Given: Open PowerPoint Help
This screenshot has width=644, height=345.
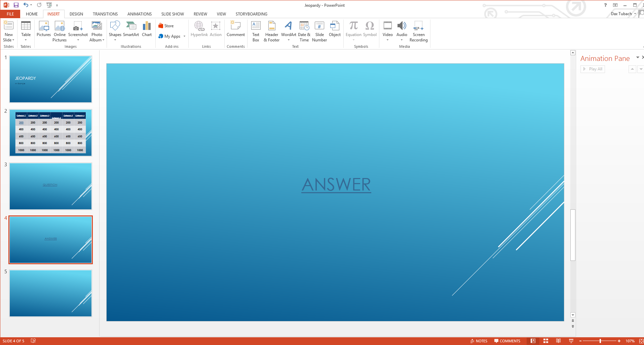Looking at the screenshot, I should (x=605, y=5).
